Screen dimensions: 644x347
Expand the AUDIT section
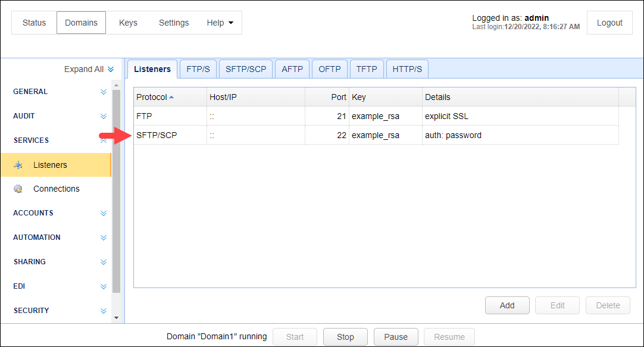coord(104,116)
